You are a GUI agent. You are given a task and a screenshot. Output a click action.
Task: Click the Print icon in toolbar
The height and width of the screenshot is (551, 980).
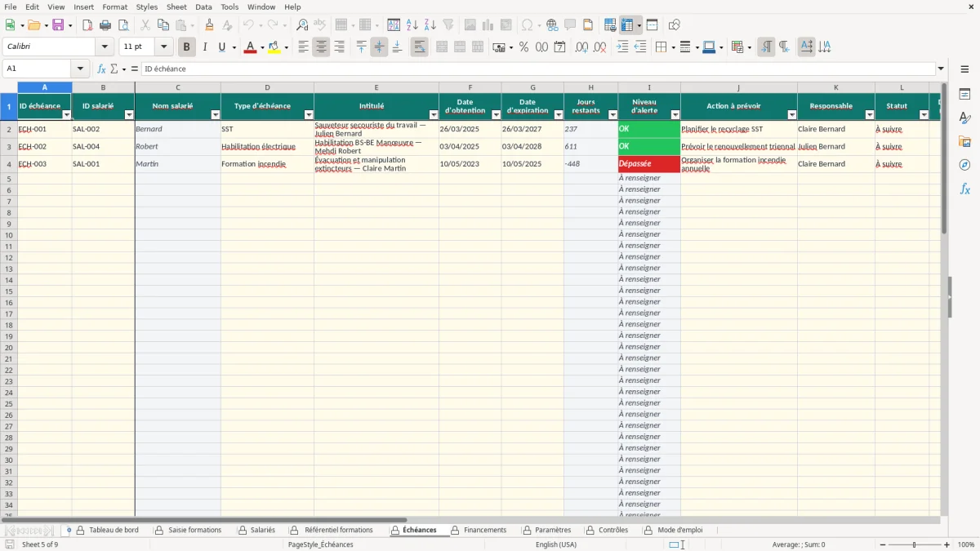click(x=105, y=25)
